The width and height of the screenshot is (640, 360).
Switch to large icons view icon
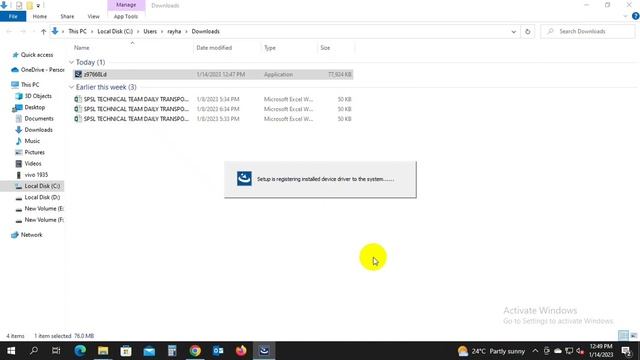point(633,336)
